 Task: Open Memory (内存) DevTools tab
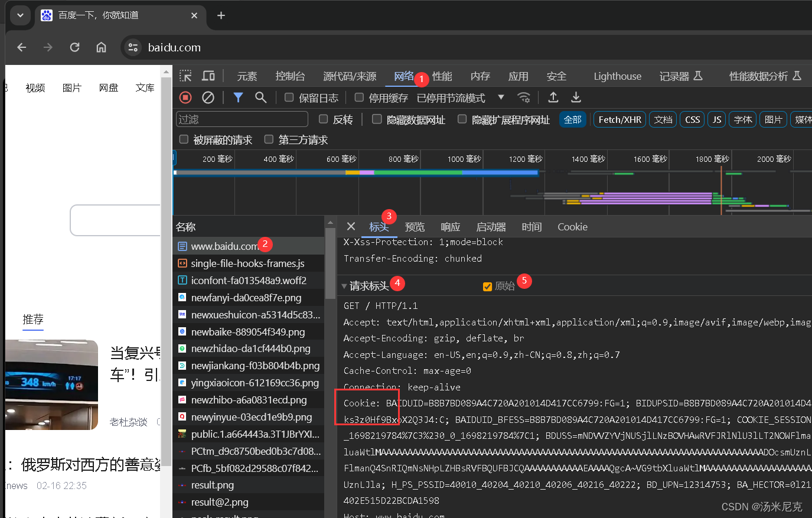point(480,76)
